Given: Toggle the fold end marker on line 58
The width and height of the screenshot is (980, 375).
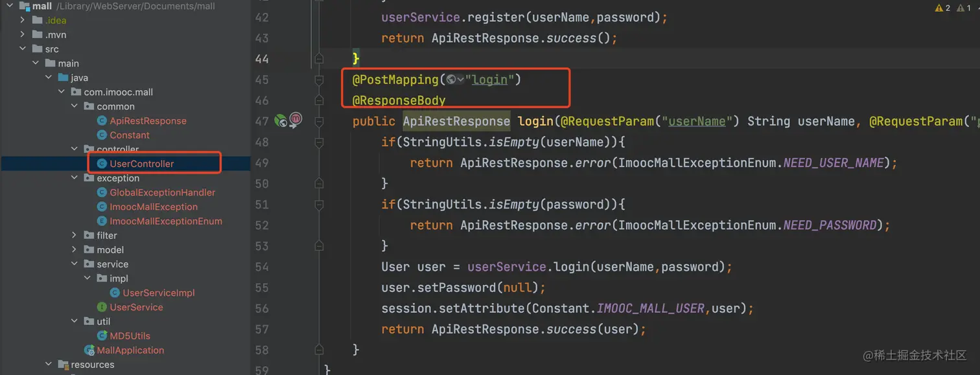Looking at the screenshot, I should [x=319, y=350].
